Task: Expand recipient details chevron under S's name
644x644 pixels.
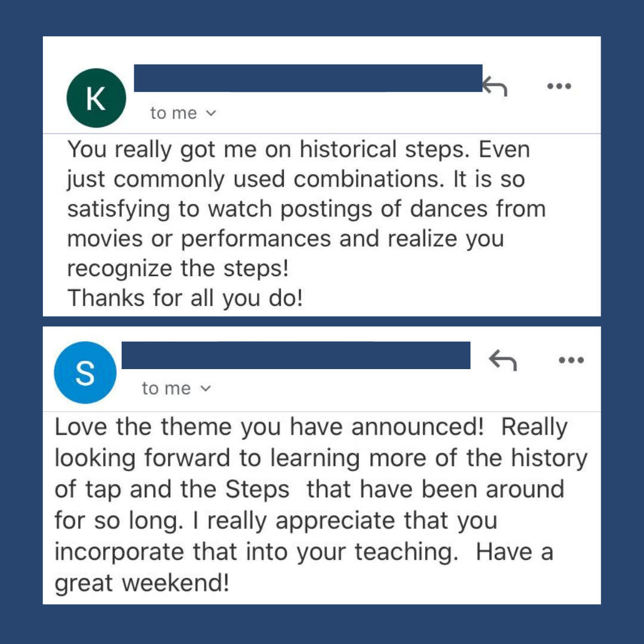Action: [205, 389]
